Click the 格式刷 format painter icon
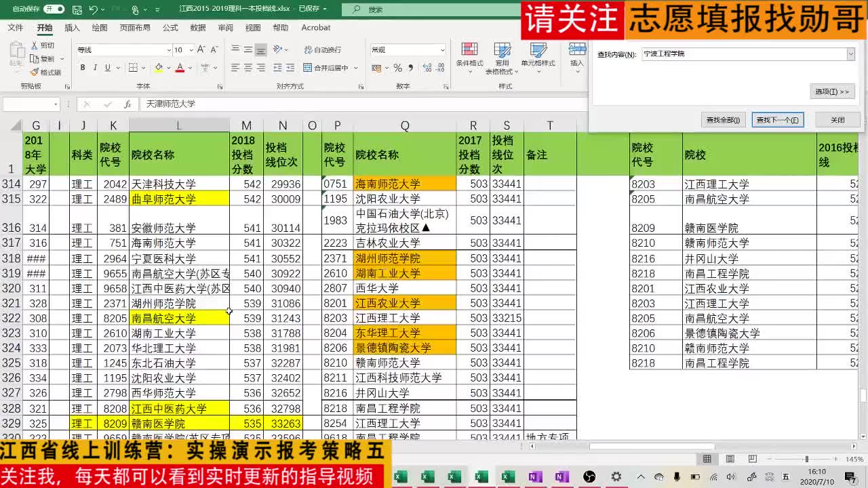868x488 pixels. [35, 72]
